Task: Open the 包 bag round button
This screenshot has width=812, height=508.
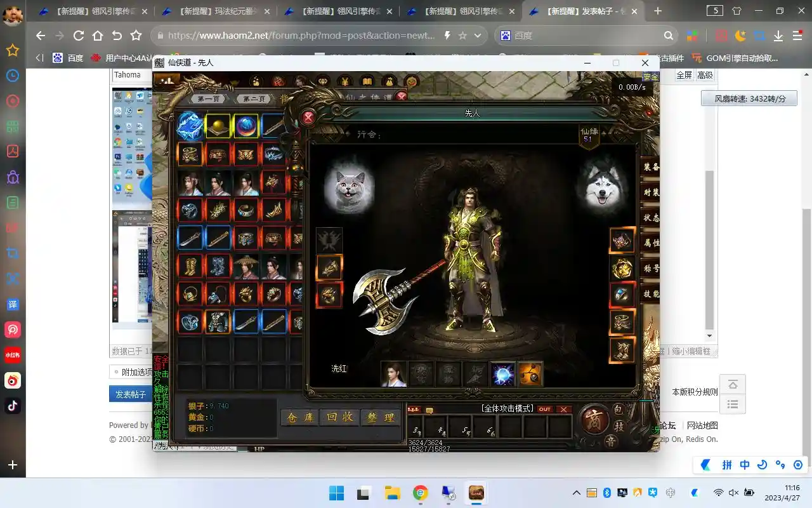Action: (619, 410)
